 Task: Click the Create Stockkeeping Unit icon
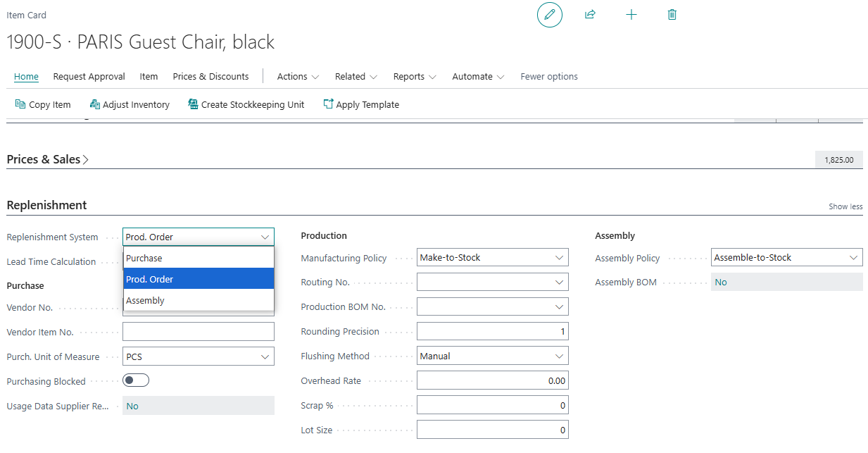click(193, 104)
